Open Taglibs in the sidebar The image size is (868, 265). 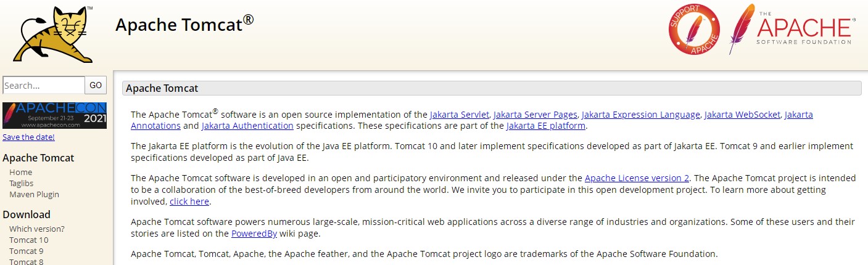click(x=22, y=184)
